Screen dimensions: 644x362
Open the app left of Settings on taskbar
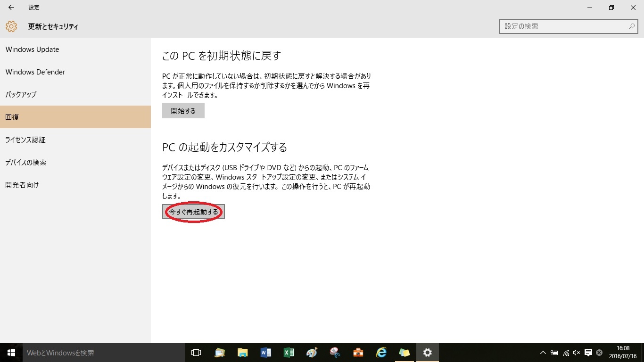[x=404, y=353]
